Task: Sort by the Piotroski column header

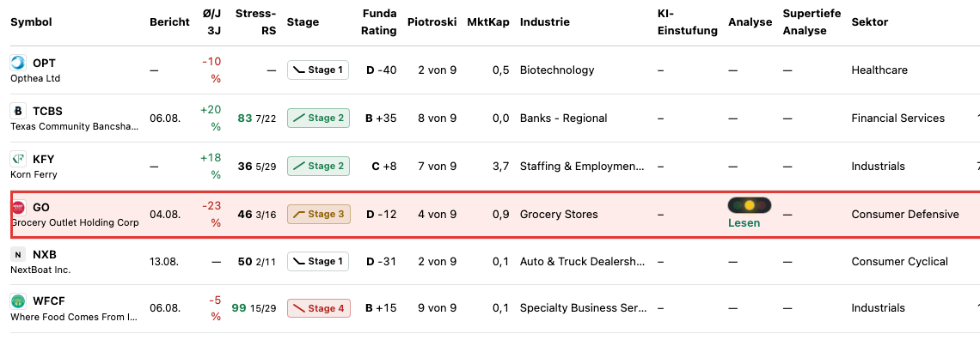Action: click(432, 21)
